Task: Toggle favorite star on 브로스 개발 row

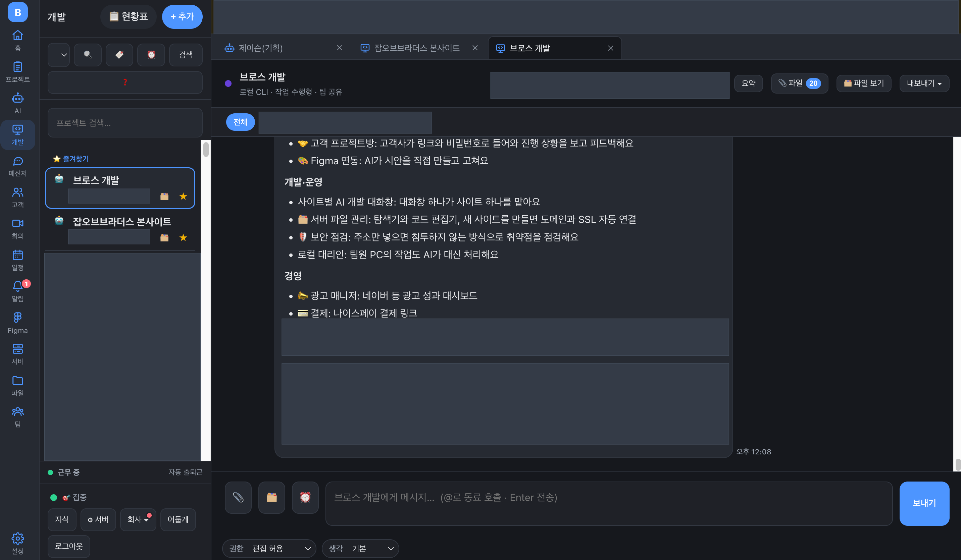Action: click(x=183, y=196)
